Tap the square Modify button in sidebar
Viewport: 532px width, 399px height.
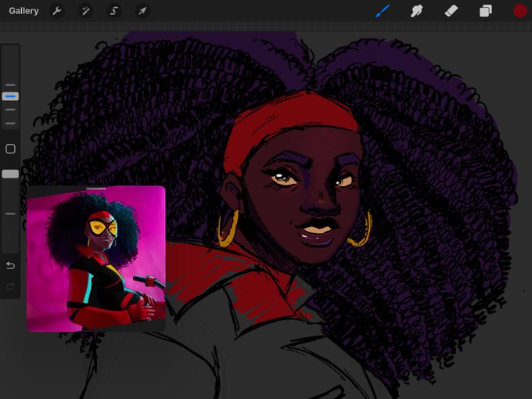click(x=10, y=149)
